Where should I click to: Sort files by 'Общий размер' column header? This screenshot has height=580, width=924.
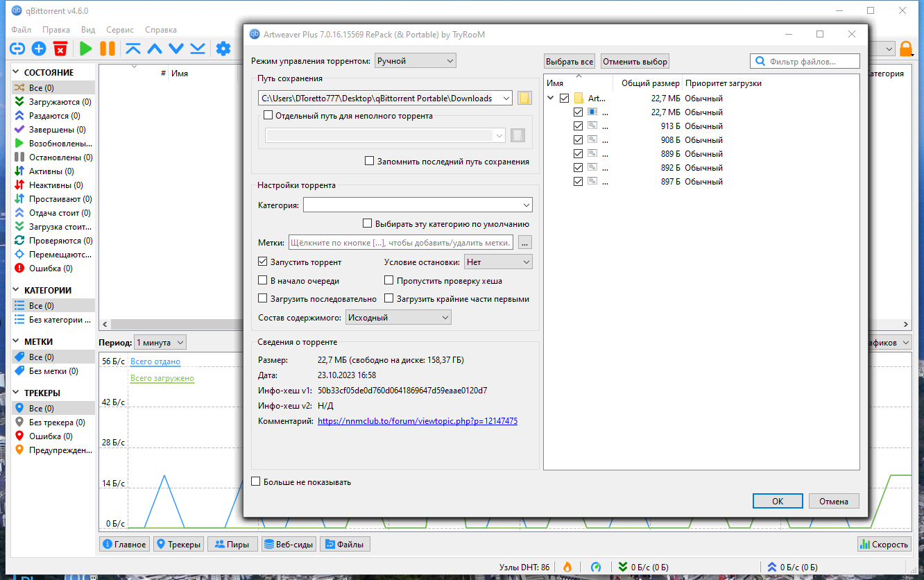(650, 83)
